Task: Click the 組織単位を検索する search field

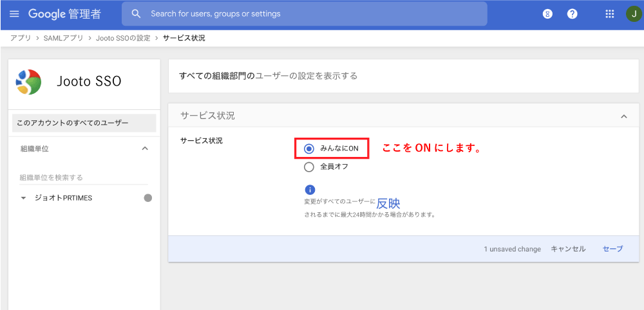Action: (84, 177)
